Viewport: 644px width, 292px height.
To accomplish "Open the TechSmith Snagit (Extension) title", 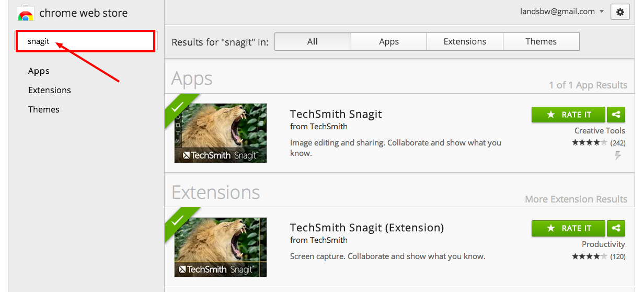I will coord(367,228).
